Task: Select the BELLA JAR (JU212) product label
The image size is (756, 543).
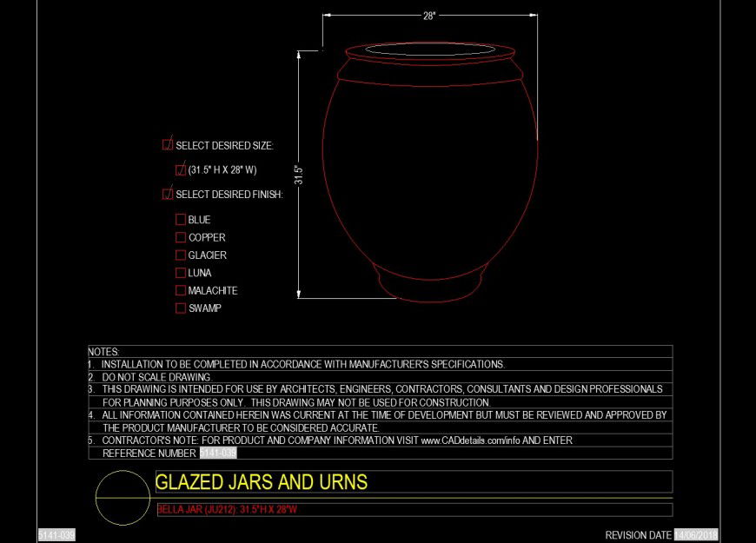Action: pos(226,510)
